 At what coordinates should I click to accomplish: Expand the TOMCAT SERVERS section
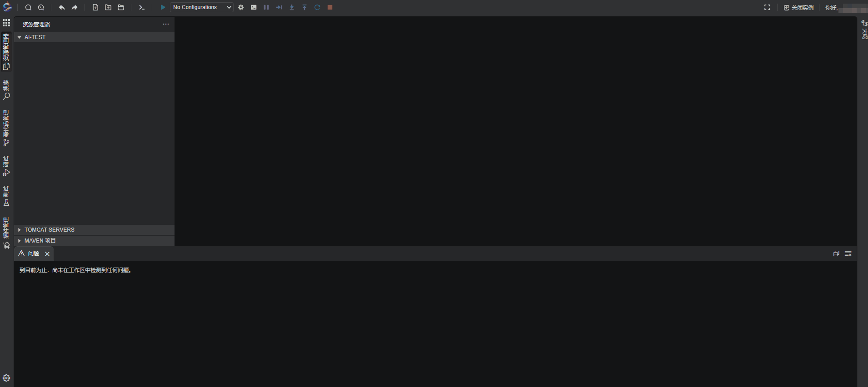coord(94,230)
